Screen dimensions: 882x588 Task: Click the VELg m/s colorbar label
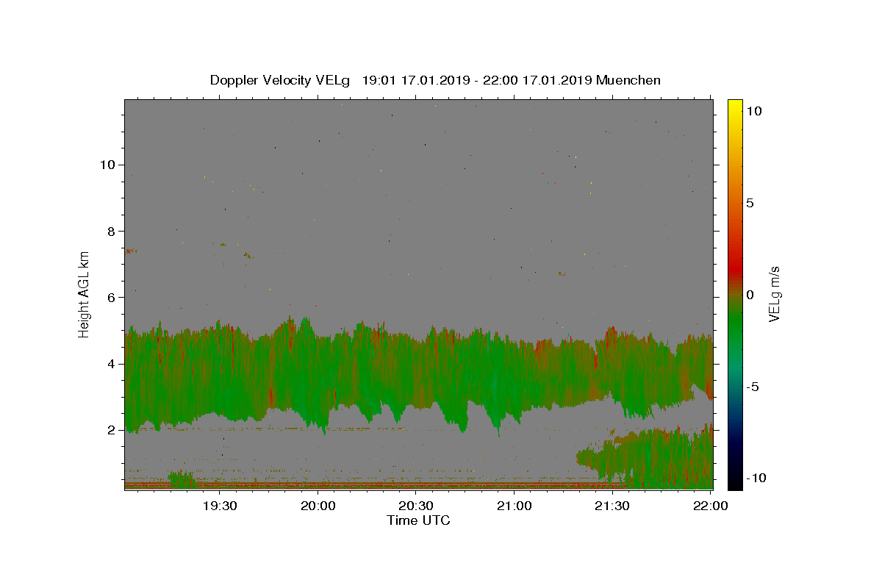pyautogui.click(x=775, y=294)
